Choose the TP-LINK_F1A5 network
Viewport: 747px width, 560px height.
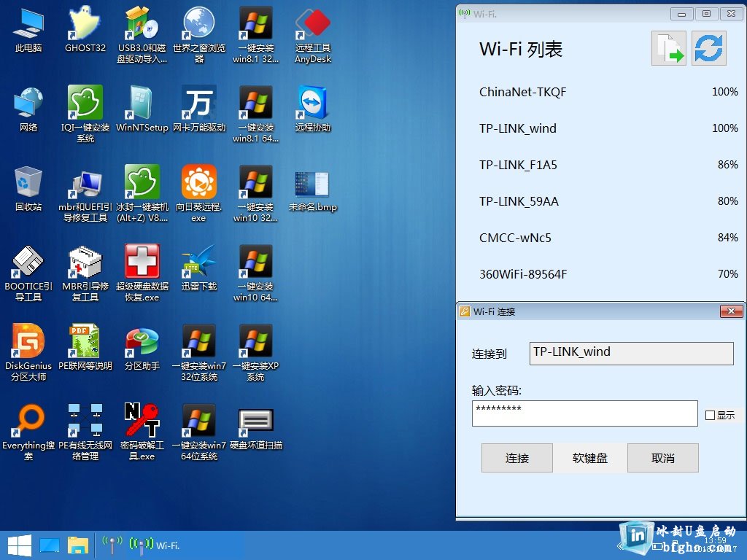click(x=608, y=165)
